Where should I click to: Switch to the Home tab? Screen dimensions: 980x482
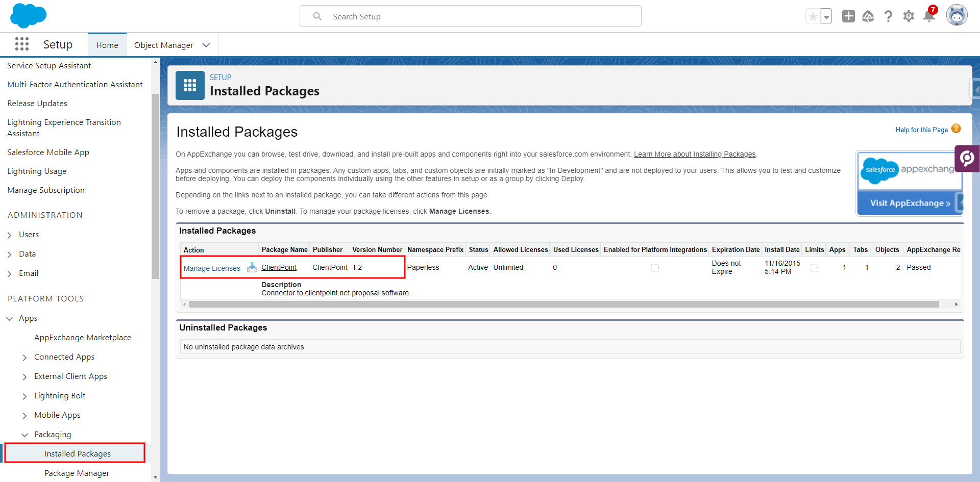point(107,45)
